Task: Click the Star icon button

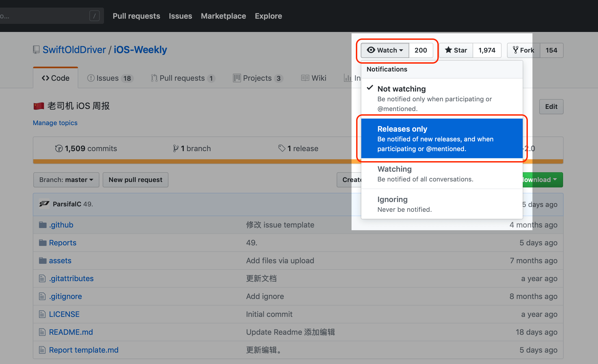Action: tap(456, 50)
